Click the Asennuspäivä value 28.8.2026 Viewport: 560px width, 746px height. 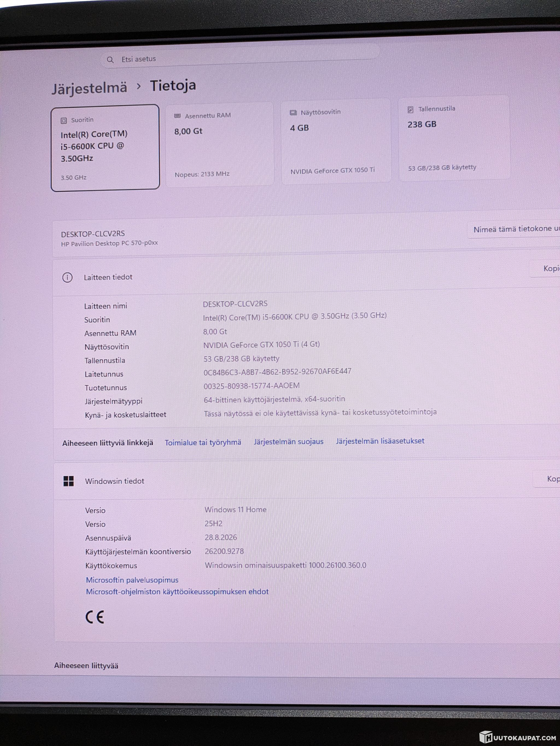tap(221, 538)
